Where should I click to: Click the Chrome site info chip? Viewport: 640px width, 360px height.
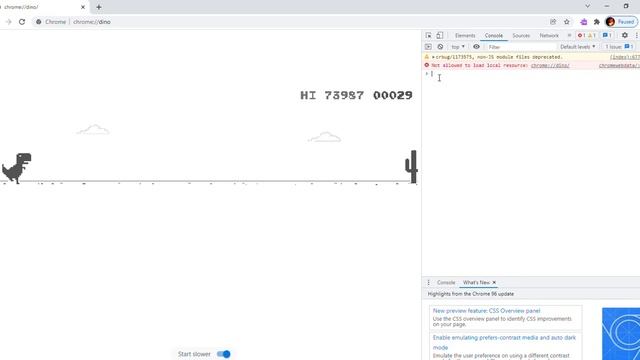click(x=51, y=22)
